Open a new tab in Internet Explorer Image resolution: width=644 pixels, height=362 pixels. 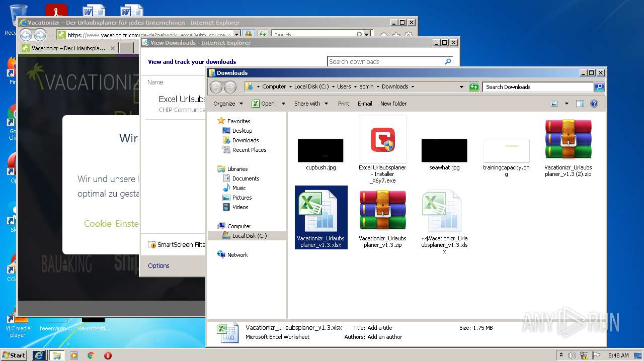(x=126, y=48)
